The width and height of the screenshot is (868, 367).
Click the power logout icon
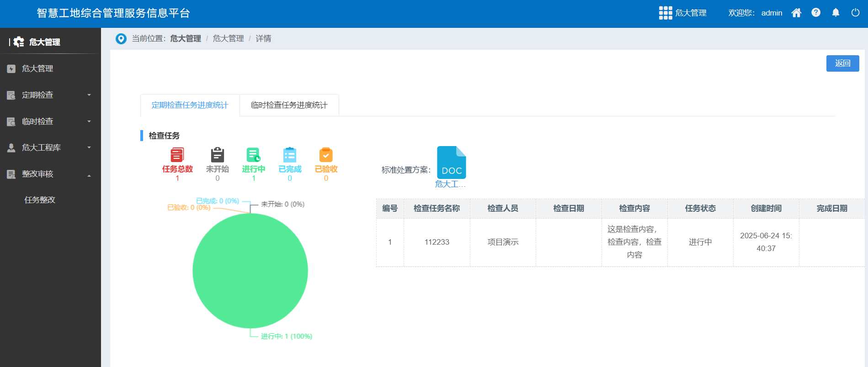pyautogui.click(x=855, y=13)
